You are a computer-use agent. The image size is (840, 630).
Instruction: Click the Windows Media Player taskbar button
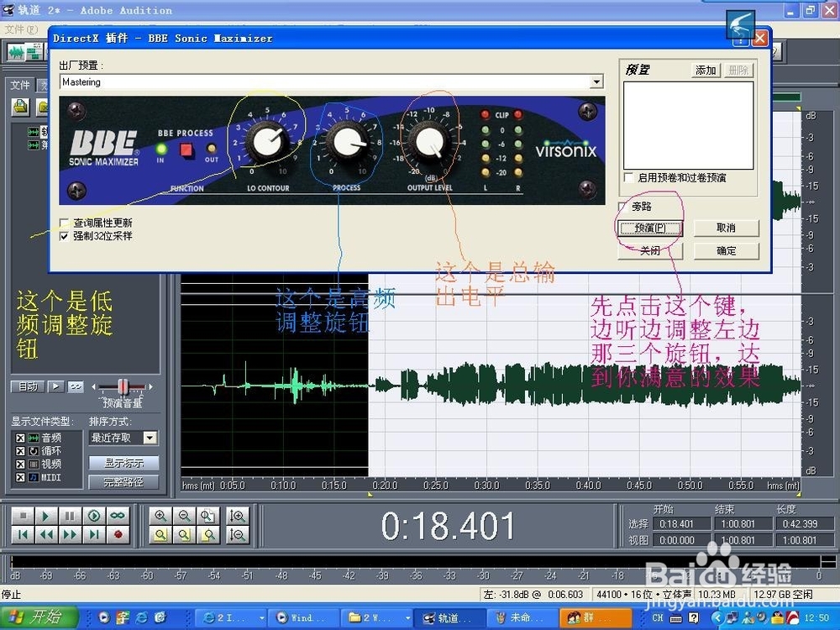point(303,617)
